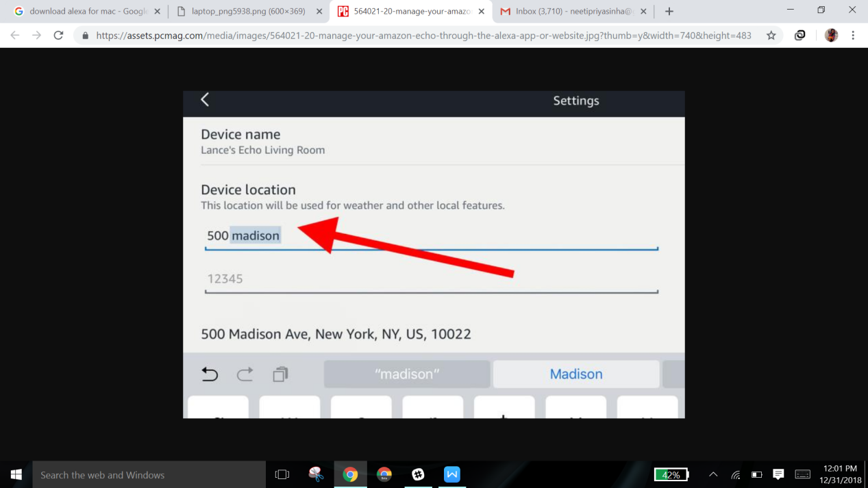Open a new browser tab

(x=669, y=12)
